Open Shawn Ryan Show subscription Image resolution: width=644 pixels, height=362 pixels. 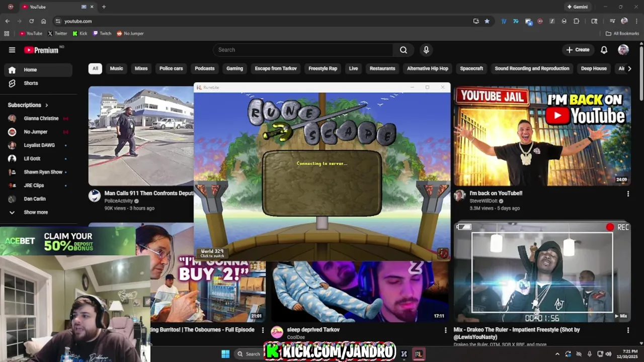click(38, 172)
